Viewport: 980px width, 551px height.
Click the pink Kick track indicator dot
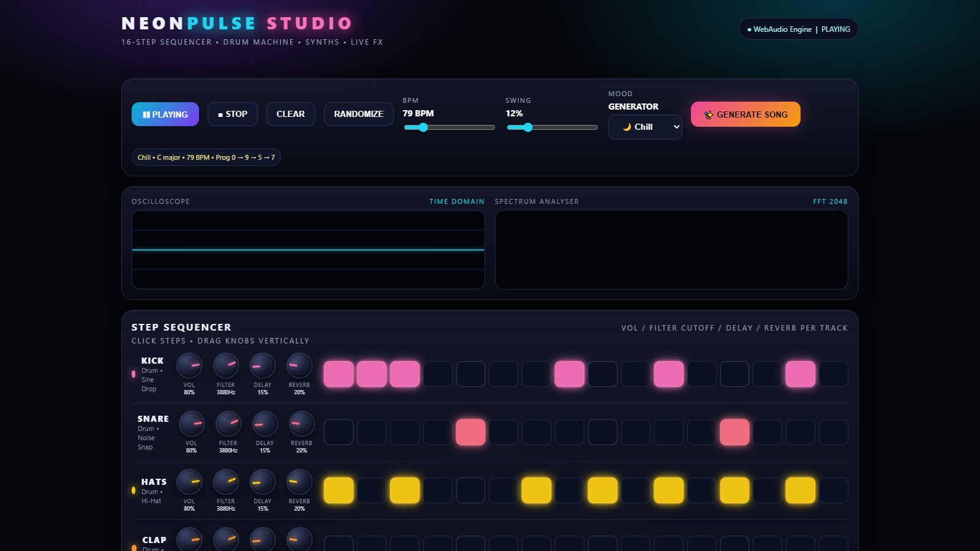134,374
